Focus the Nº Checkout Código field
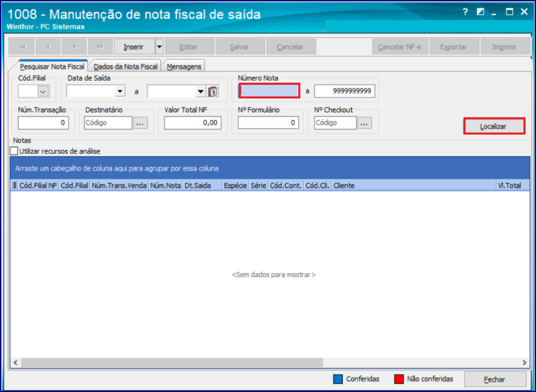The width and height of the screenshot is (536, 392). (x=335, y=123)
